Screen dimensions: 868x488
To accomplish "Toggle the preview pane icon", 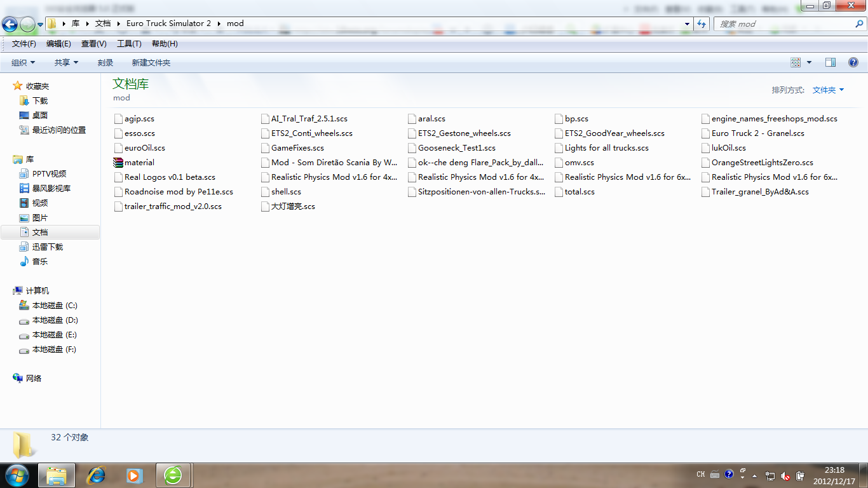I will pos(831,62).
